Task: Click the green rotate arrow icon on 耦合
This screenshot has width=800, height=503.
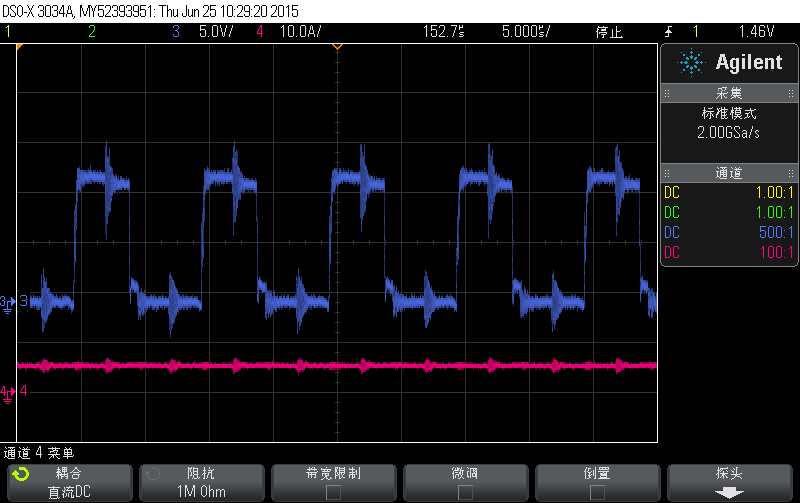Action: 21,474
